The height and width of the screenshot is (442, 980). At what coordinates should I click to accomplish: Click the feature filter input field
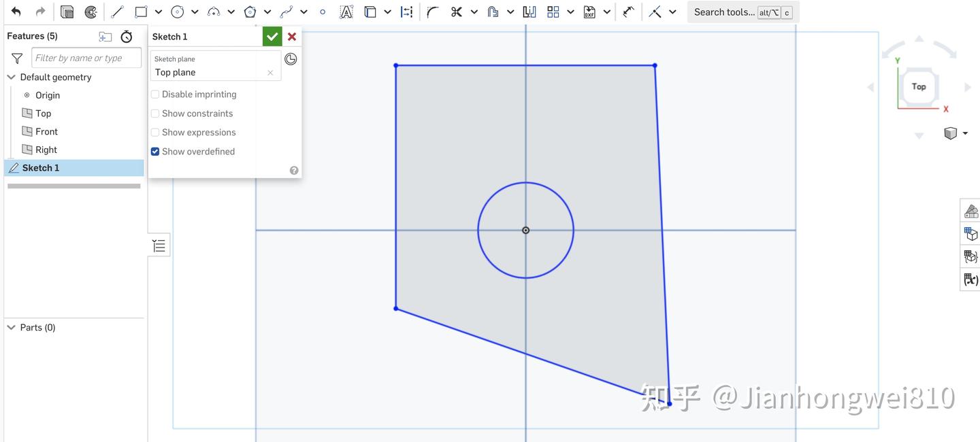(86, 58)
